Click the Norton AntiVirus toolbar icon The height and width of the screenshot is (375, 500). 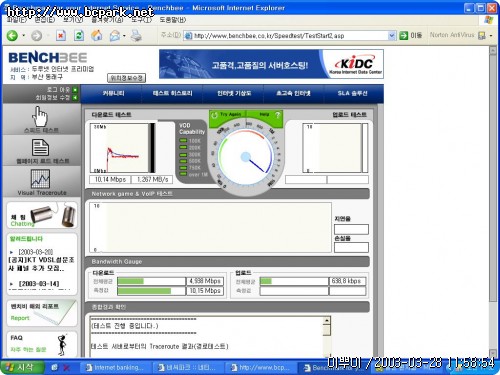pyautogui.click(x=482, y=35)
